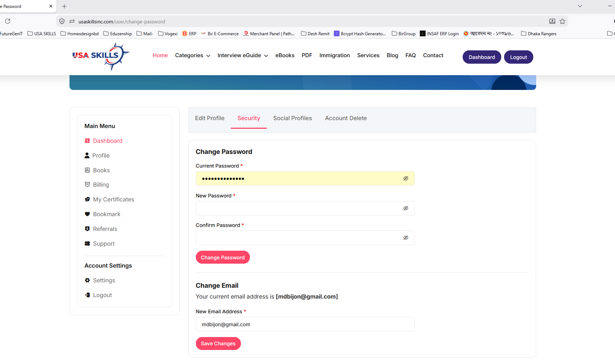Toggle Confirm Password visibility eye icon
The height and width of the screenshot is (364, 615).
click(x=406, y=238)
